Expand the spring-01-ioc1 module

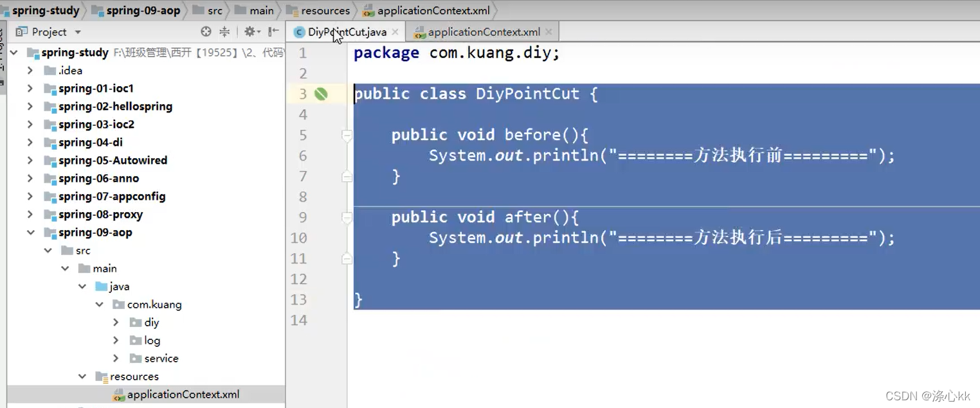[x=30, y=89]
